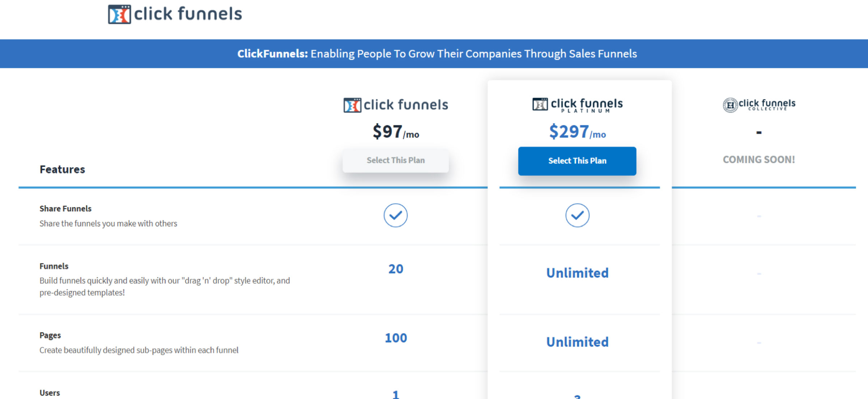
Task: Click Unlimited in Platinum Pages row
Action: pyautogui.click(x=578, y=342)
